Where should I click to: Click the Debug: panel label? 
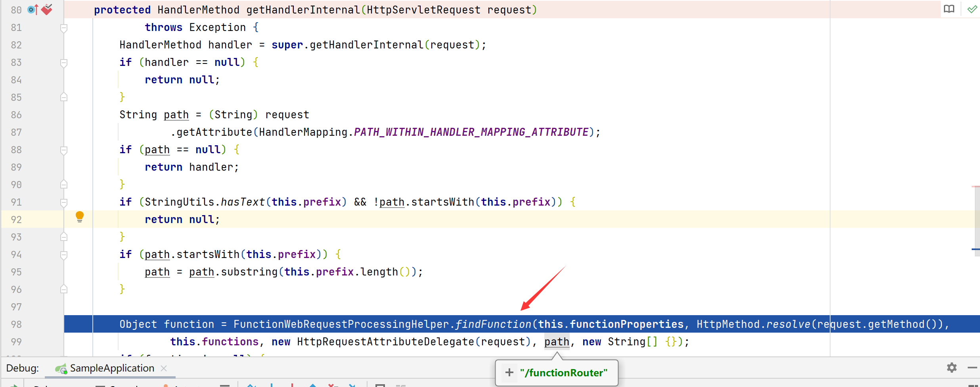pos(23,368)
